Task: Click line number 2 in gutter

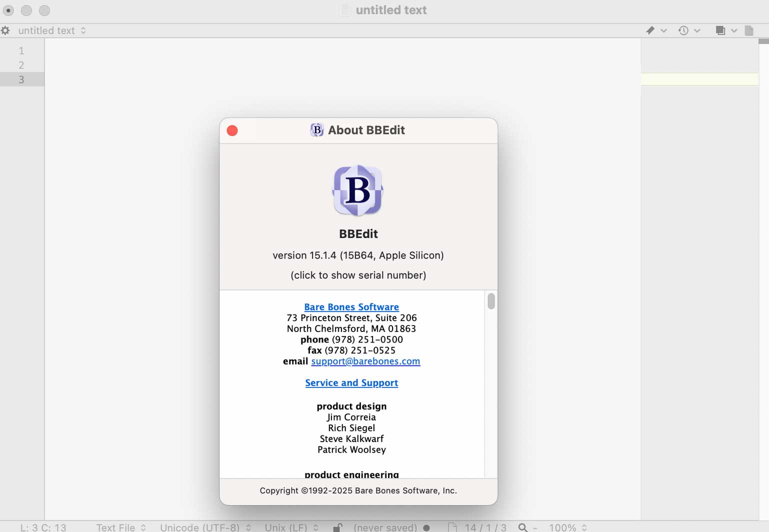Action: tap(21, 65)
